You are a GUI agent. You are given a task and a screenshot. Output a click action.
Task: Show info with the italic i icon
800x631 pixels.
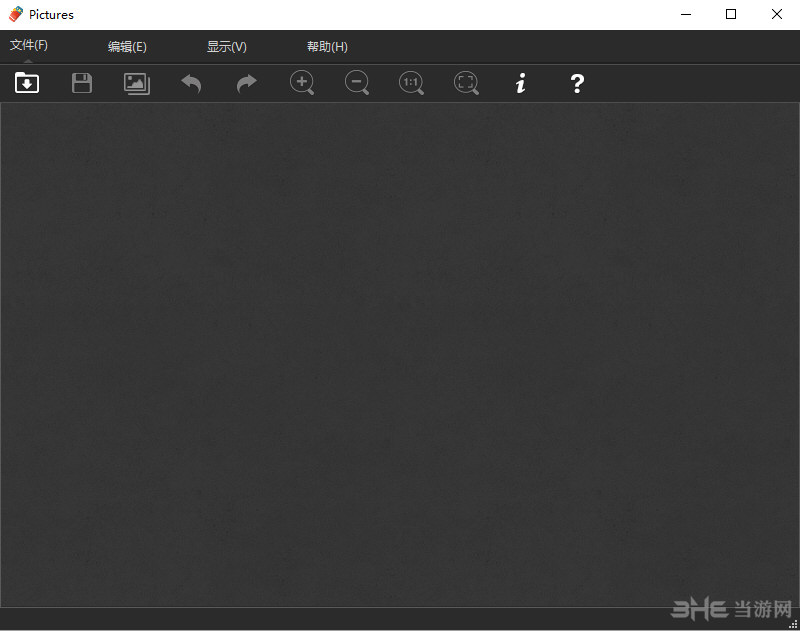(520, 83)
